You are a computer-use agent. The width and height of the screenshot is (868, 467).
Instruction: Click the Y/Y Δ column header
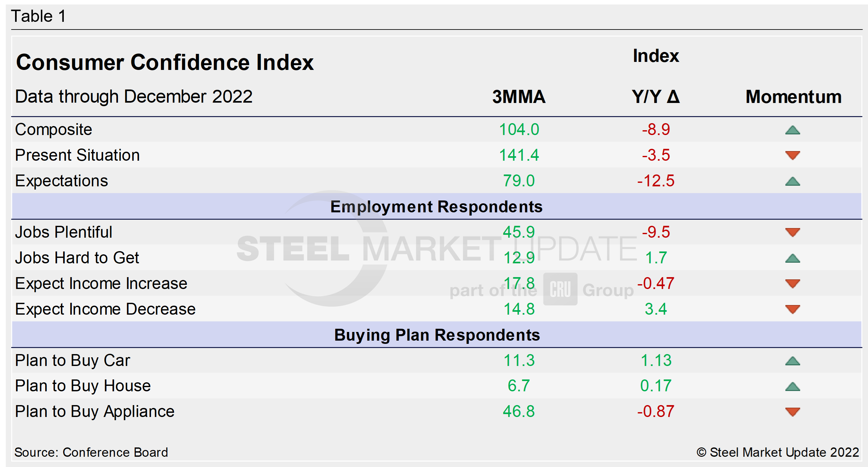(655, 97)
